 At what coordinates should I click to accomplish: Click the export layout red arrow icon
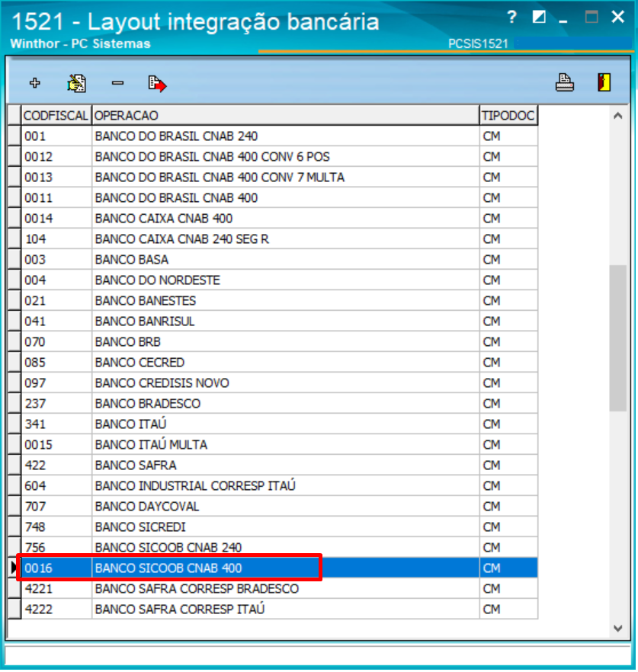point(157,83)
